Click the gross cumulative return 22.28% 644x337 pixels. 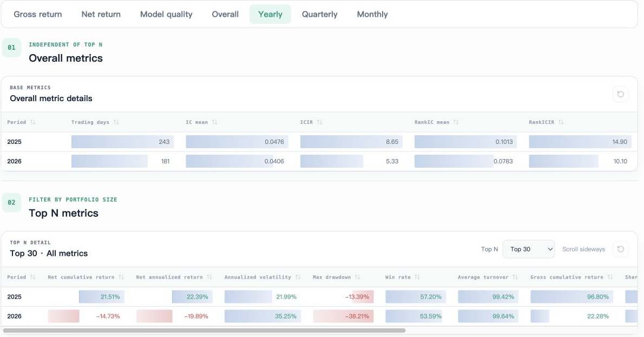pos(598,316)
